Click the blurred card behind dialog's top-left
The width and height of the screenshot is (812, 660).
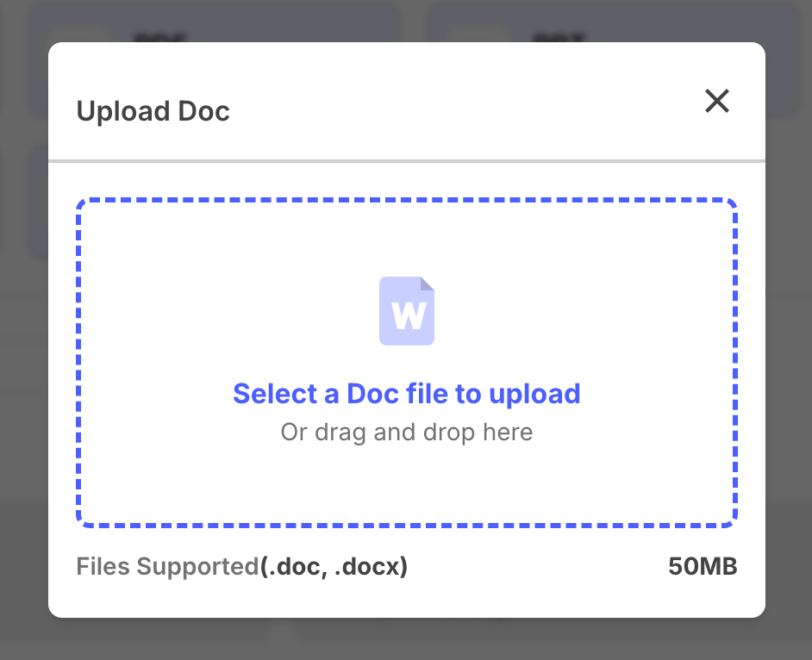pyautogui.click(x=212, y=23)
